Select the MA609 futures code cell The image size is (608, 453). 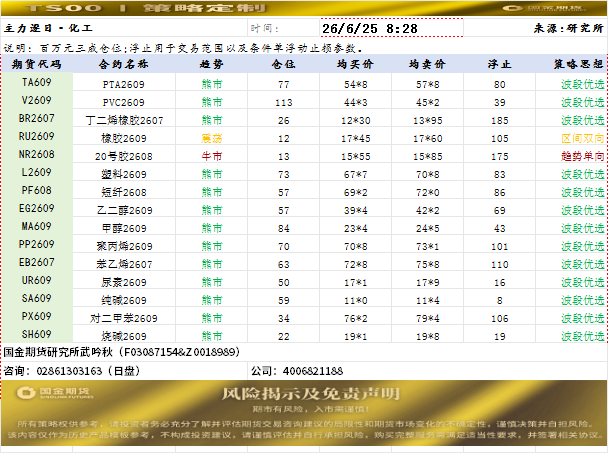(x=36, y=226)
